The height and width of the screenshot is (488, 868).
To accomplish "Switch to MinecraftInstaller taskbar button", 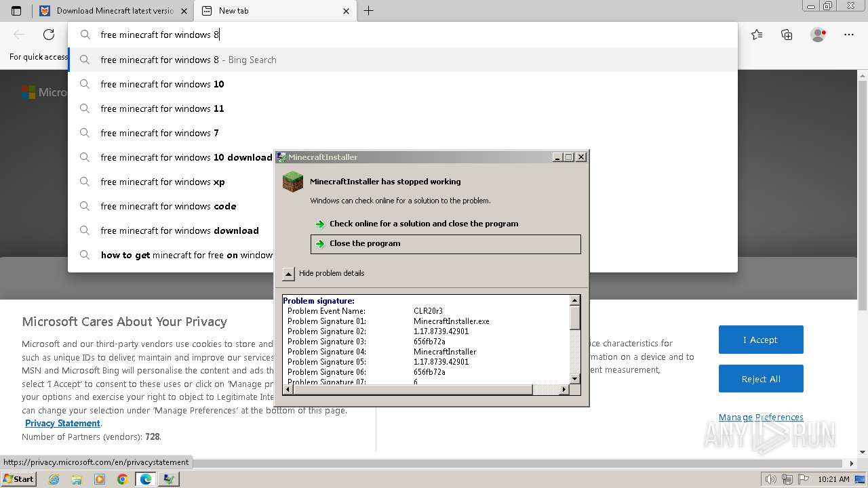I will (x=168, y=479).
